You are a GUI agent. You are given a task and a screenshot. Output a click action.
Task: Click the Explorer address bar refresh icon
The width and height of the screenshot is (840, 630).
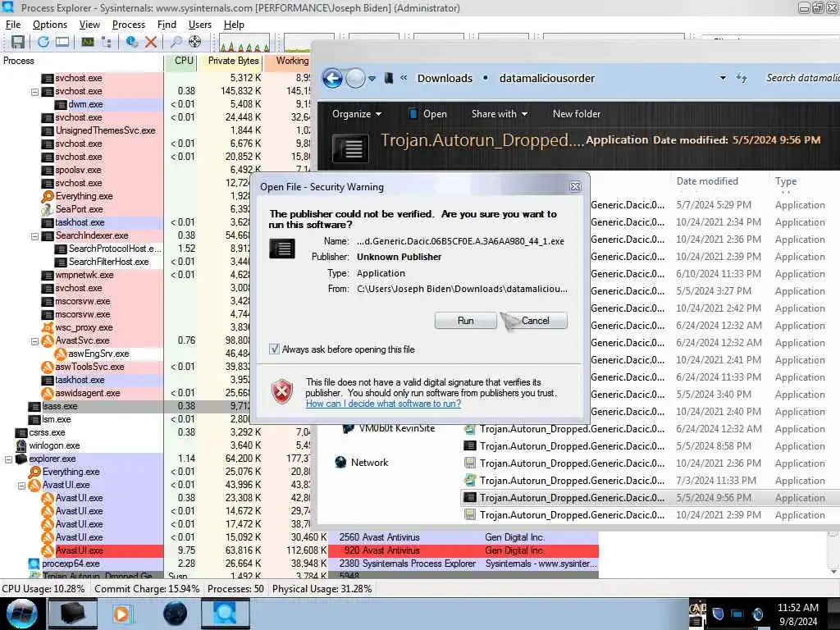(x=742, y=78)
